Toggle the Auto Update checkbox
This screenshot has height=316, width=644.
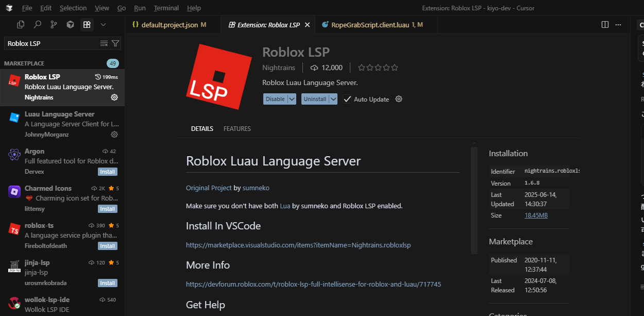[x=347, y=99]
